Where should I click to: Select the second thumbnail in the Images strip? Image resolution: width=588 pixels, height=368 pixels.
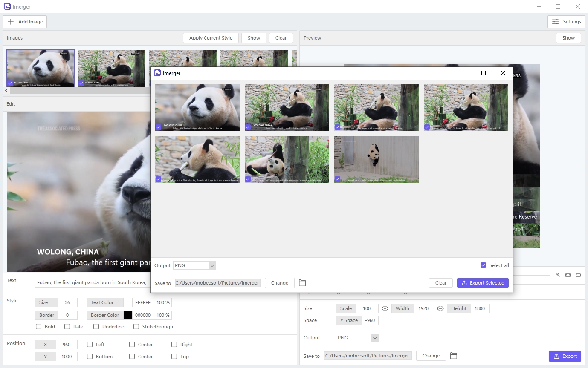click(x=112, y=68)
